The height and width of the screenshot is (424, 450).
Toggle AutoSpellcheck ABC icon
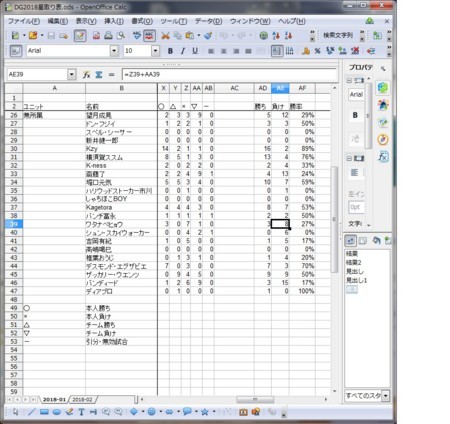149,35
